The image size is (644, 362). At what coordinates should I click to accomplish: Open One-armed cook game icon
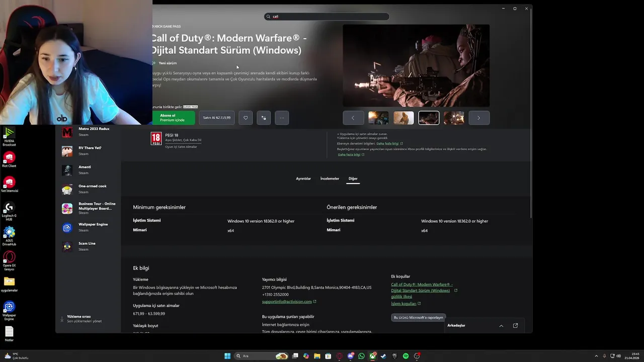pyautogui.click(x=67, y=189)
